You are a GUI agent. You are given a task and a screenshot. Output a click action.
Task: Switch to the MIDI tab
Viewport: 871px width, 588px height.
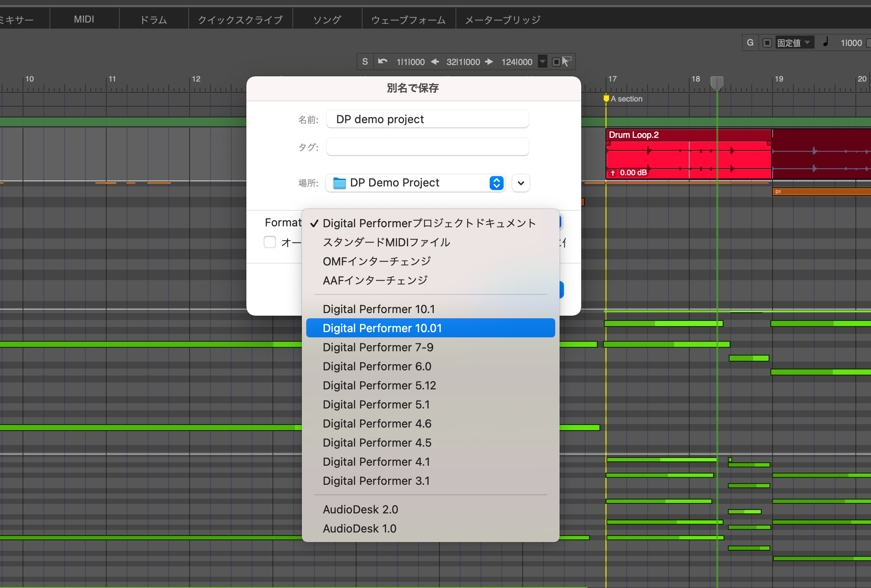pos(84,20)
